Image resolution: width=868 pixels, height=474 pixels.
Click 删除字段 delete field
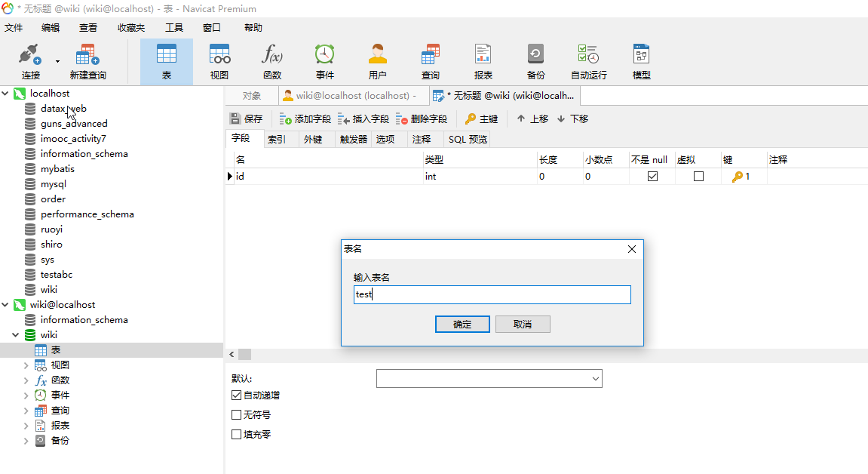[422, 119]
